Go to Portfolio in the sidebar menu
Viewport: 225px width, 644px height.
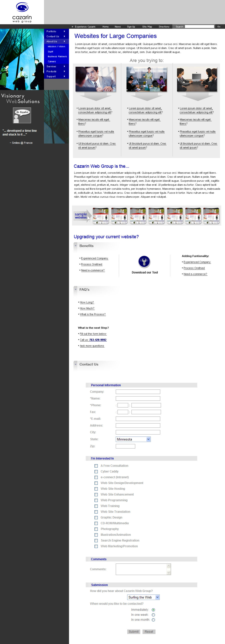56,31
